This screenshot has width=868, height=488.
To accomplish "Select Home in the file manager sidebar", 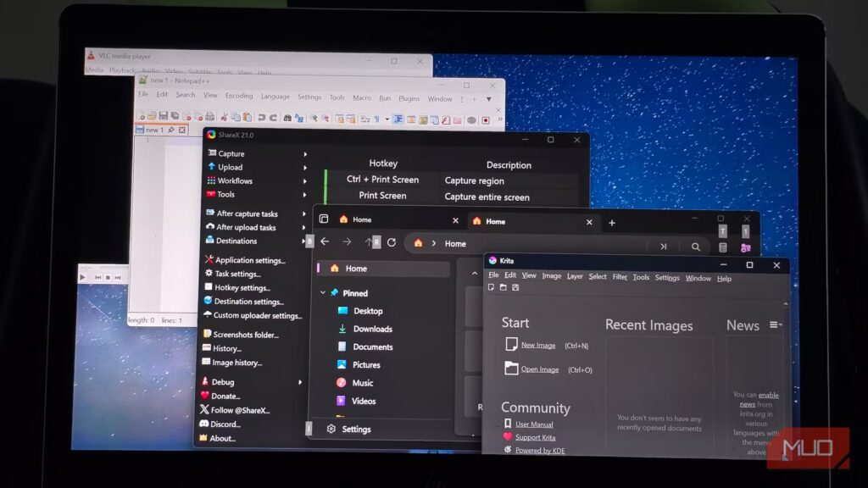I will [x=383, y=269].
